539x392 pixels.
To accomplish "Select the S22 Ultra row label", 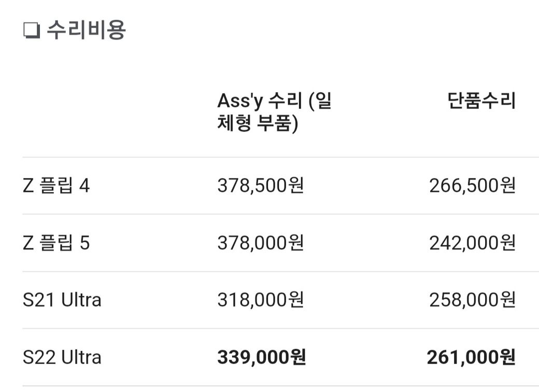I will tap(62, 357).
